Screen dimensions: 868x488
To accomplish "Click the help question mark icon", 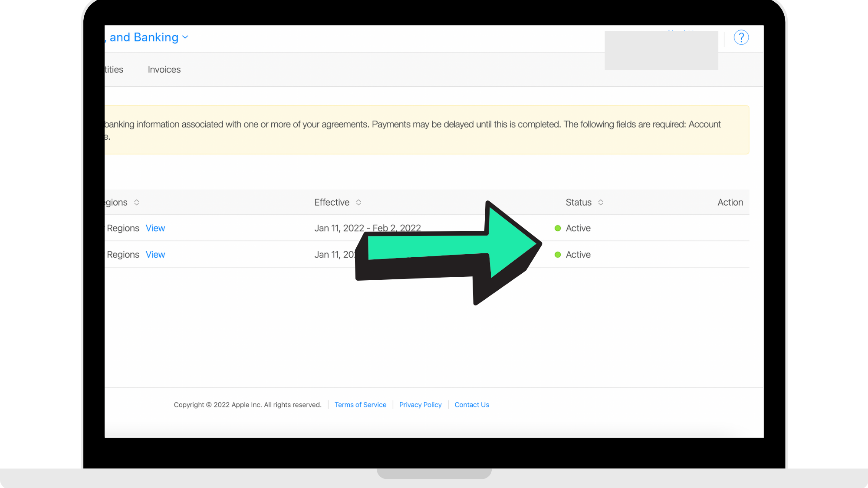I will [x=741, y=38].
